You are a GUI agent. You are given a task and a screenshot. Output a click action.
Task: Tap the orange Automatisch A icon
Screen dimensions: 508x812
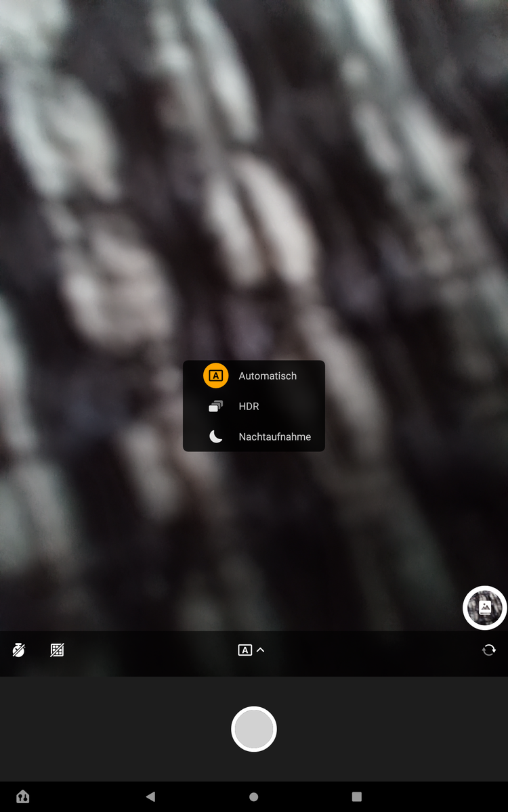pos(216,376)
